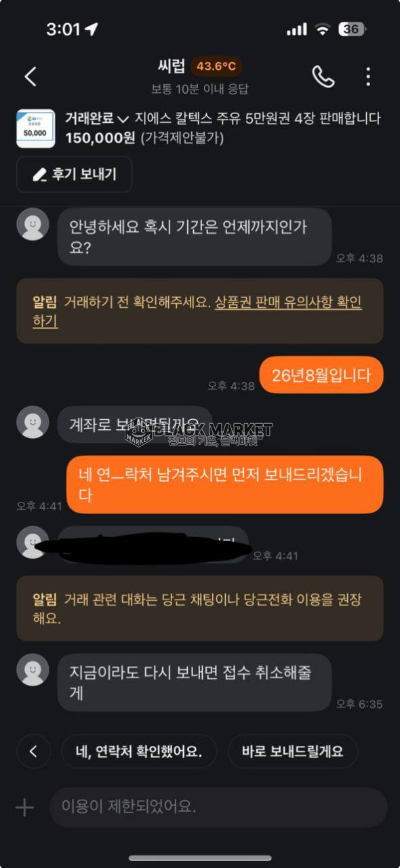This screenshot has width=400, height=868.
Task: Select quick reply 네, 연락처 확인했어요.
Action: pos(139,751)
